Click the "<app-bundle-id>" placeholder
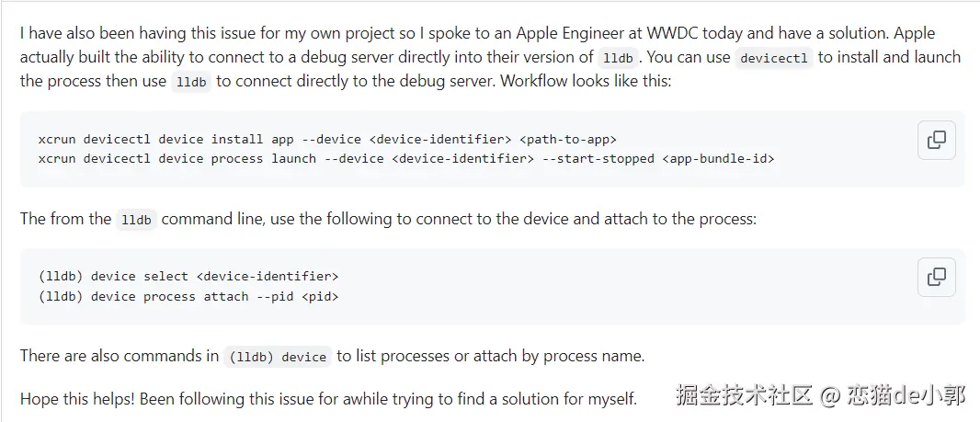Viewport: 980px width, 422px height. click(717, 159)
